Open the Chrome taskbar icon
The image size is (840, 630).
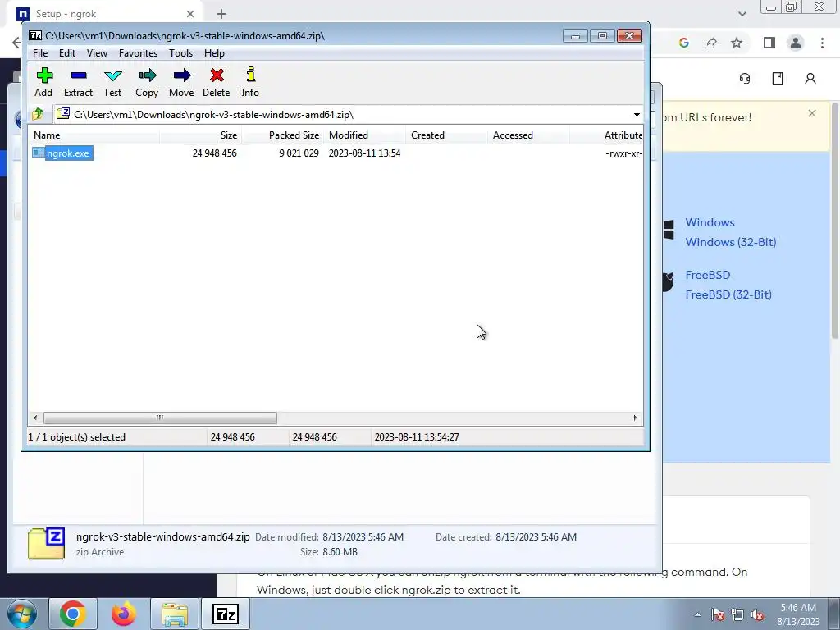(73, 614)
